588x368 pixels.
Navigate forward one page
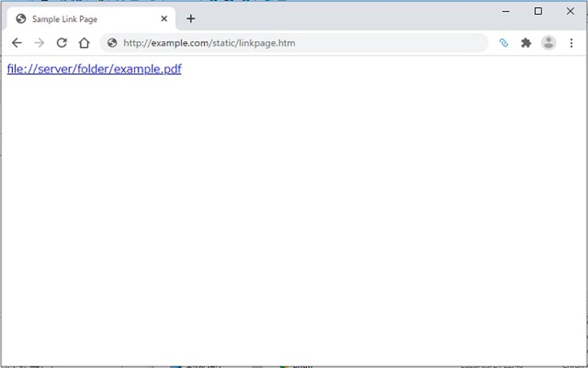[39, 43]
